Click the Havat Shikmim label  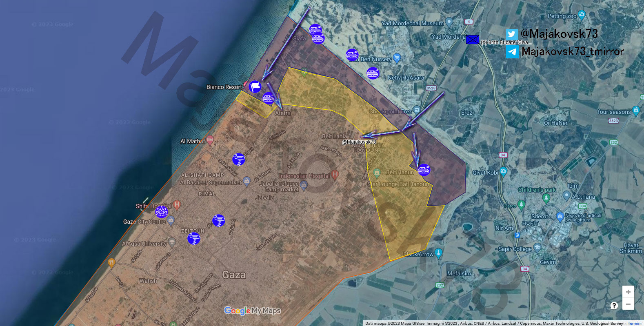(x=631, y=248)
